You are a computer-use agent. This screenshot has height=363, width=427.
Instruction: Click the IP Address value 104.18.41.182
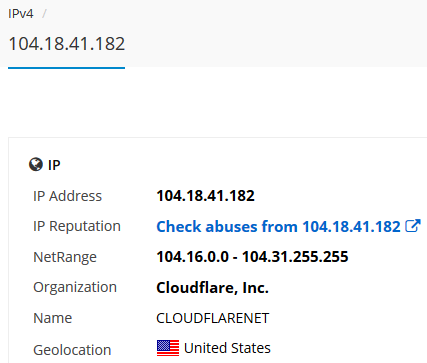tap(205, 196)
